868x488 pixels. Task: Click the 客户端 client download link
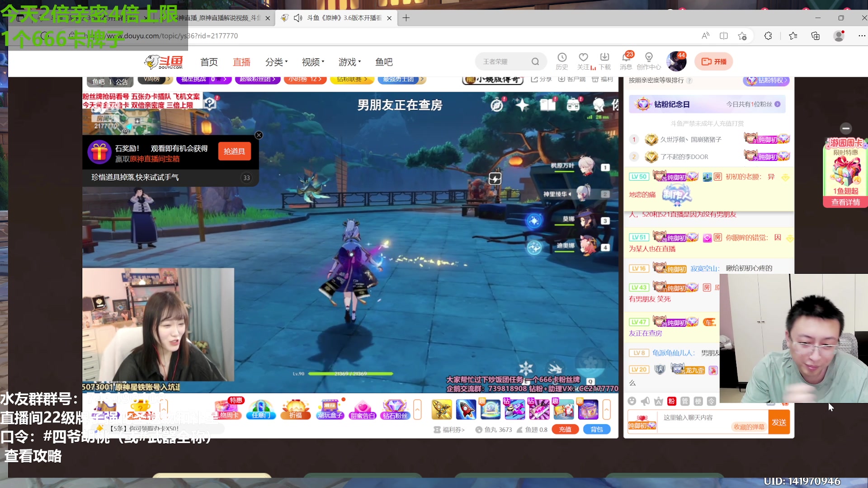pos(571,79)
